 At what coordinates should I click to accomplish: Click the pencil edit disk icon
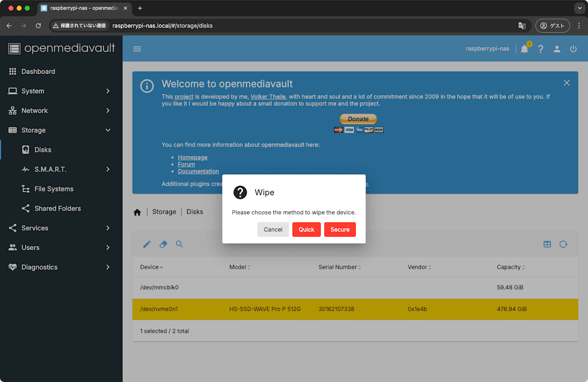[147, 244]
